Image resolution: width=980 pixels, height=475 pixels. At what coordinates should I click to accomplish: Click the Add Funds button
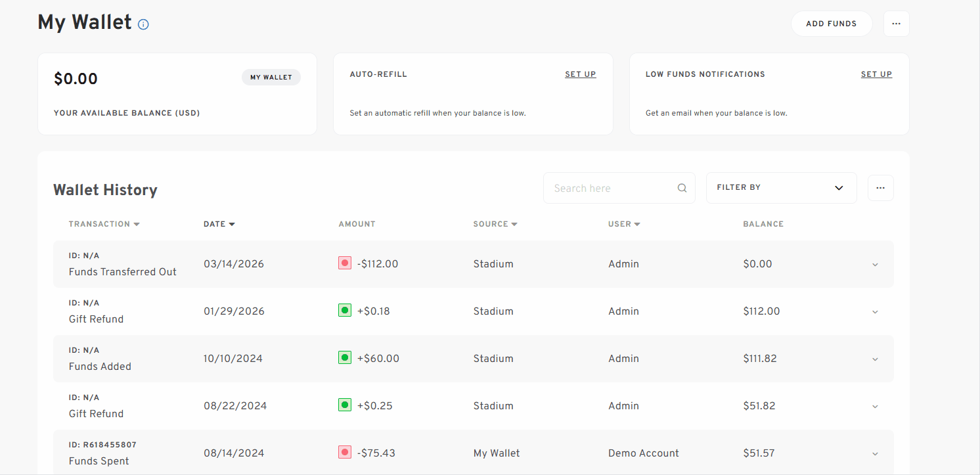pyautogui.click(x=831, y=24)
